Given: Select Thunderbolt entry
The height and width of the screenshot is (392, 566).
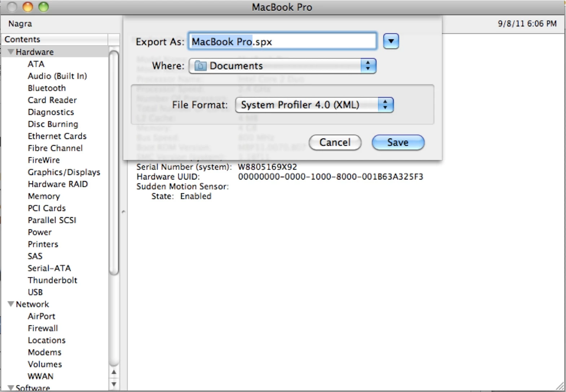Looking at the screenshot, I should (53, 280).
